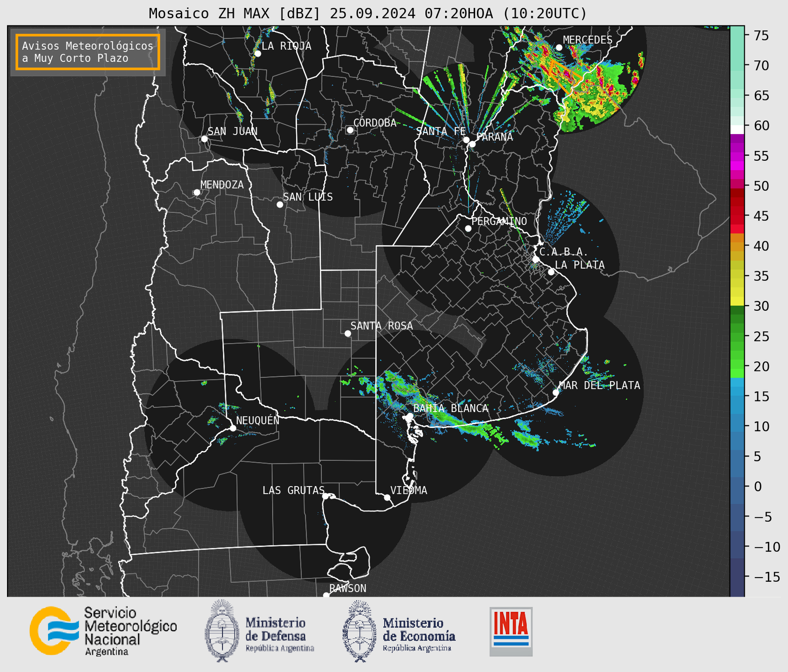Click the NEUQUÉN city marker dot
The width and height of the screenshot is (788, 672).
(x=233, y=428)
